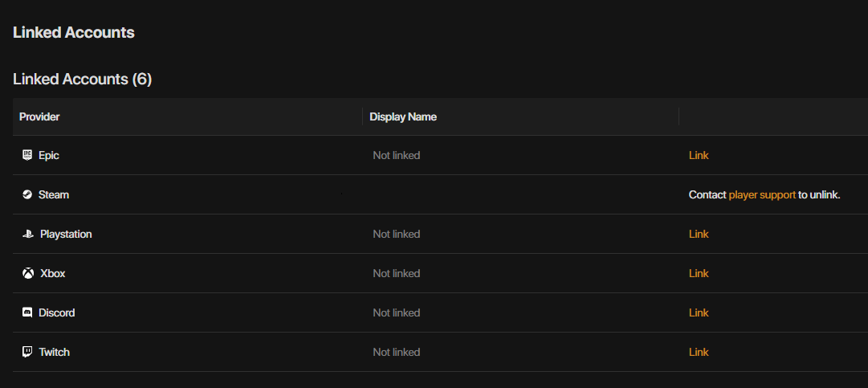
Task: Click Not linked text in Twitch row
Action: pos(396,352)
